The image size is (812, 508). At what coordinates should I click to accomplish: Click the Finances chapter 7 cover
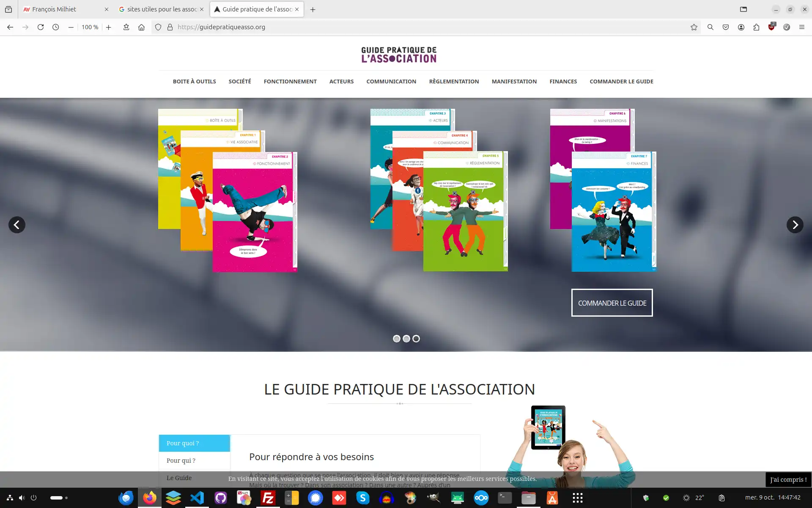pyautogui.click(x=614, y=211)
